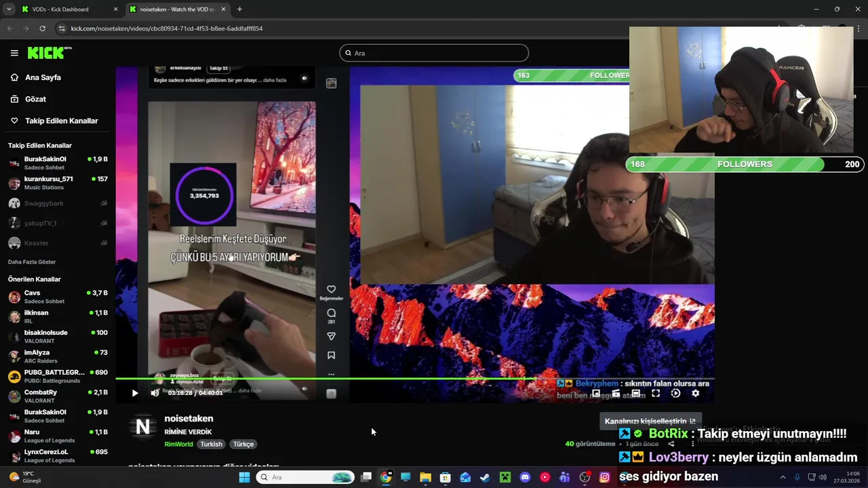Viewport: 868px width, 488px height.
Task: Toggle theater mode in video player
Action: point(636,393)
